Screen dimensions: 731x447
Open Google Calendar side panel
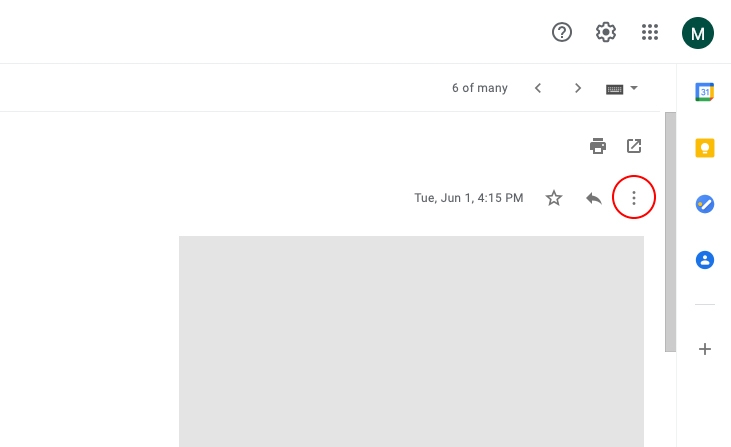[x=705, y=92]
